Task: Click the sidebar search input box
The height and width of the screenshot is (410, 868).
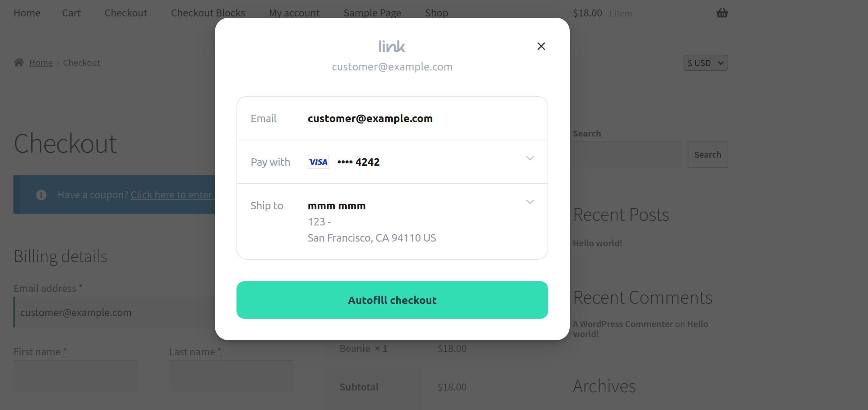Action: click(x=627, y=154)
